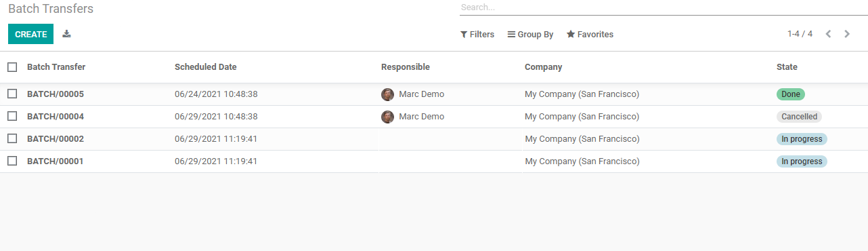The image size is (868, 251).
Task: Click into the Search field
Action: (664, 7)
